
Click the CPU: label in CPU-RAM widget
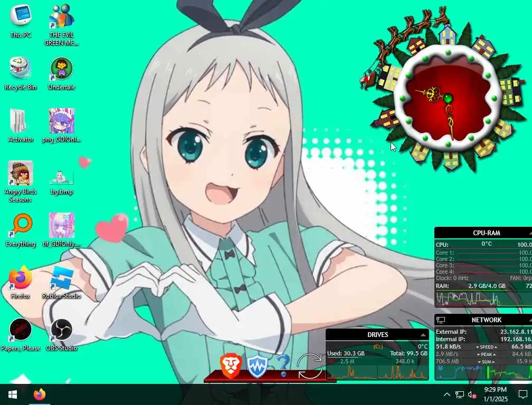pos(442,245)
